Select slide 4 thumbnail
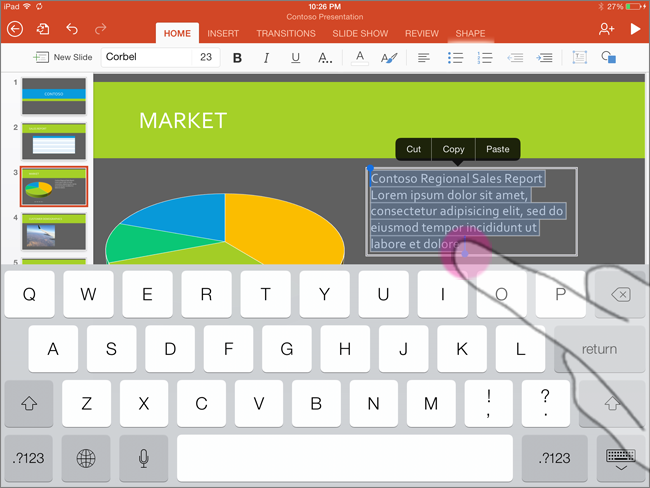The width and height of the screenshot is (650, 488). pyautogui.click(x=54, y=230)
